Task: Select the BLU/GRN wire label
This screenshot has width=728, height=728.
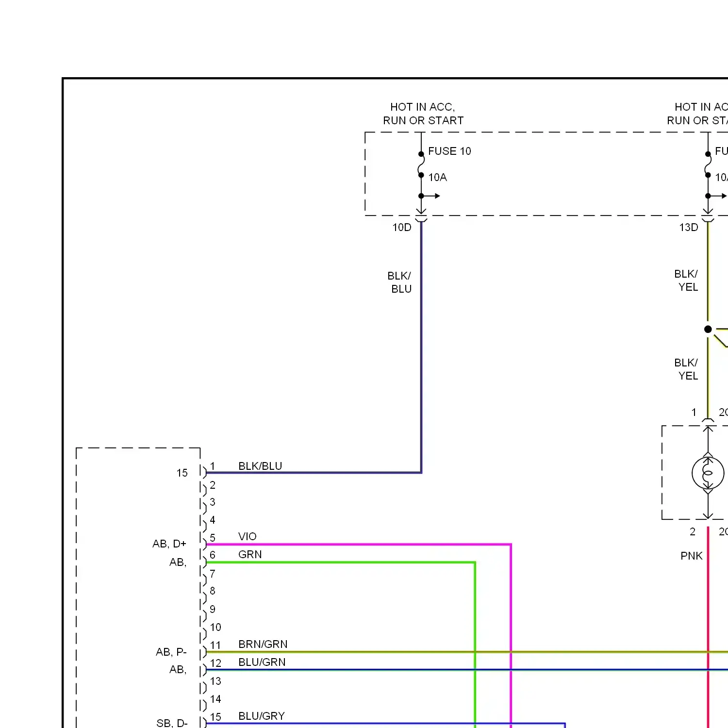Action: 262,662
